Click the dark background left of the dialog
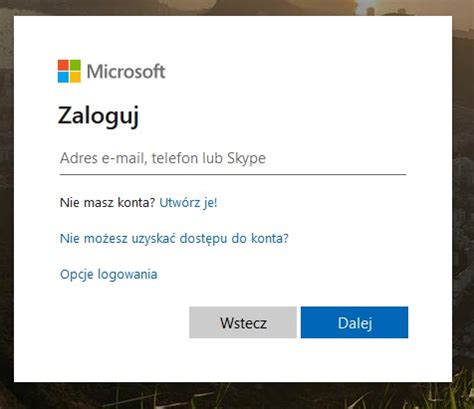This screenshot has width=474, height=409. tap(7, 200)
